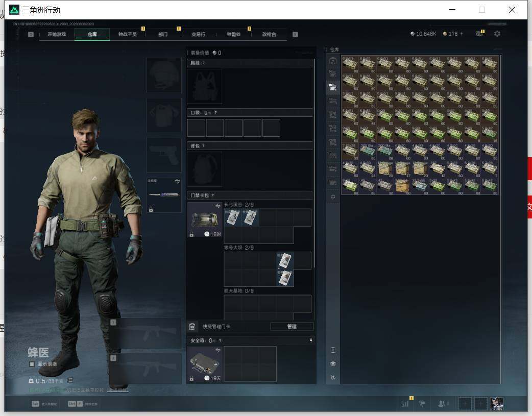Select the helmet equipment slot
The image size is (532, 416).
pyautogui.click(x=164, y=75)
